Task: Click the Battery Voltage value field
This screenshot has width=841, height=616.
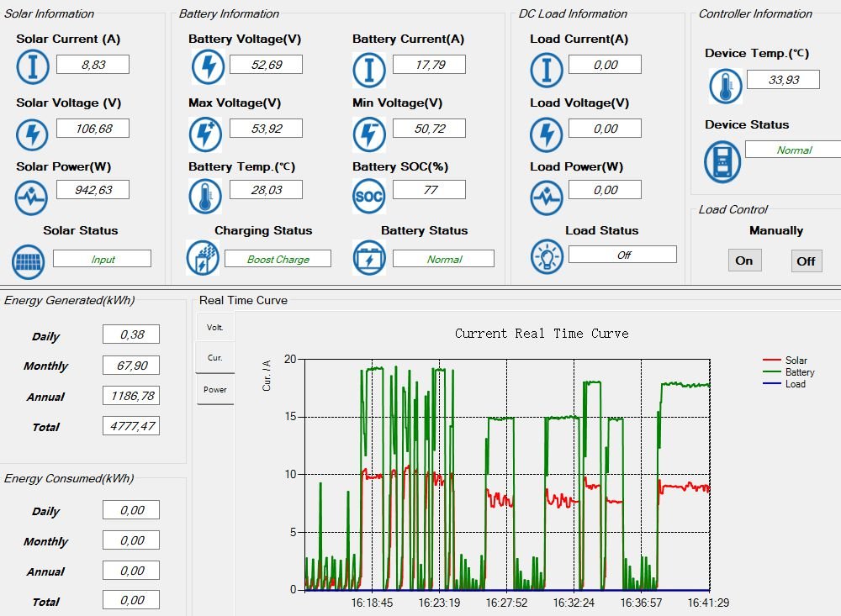Action: click(266, 65)
